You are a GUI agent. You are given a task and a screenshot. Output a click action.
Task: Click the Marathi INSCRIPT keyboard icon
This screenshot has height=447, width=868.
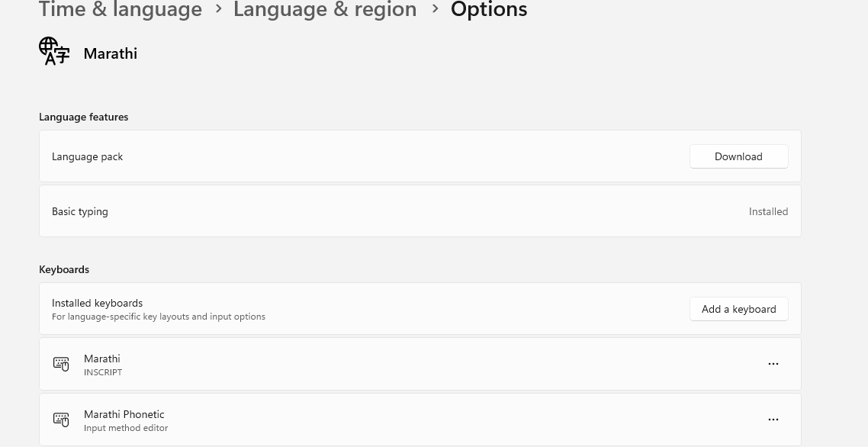coord(61,364)
